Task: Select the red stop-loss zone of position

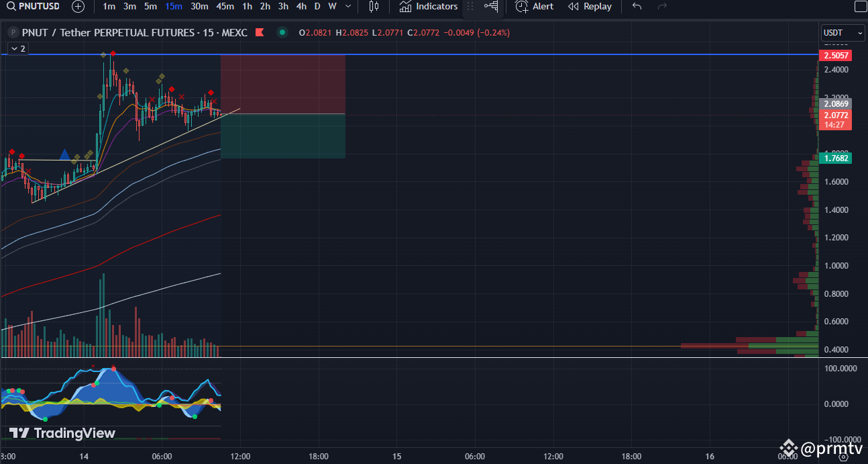Action: pos(283,84)
